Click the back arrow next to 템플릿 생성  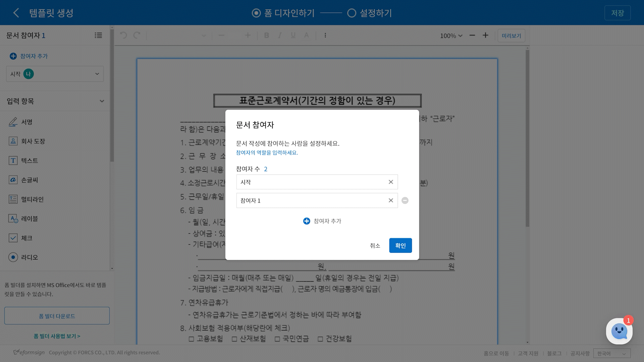(16, 13)
